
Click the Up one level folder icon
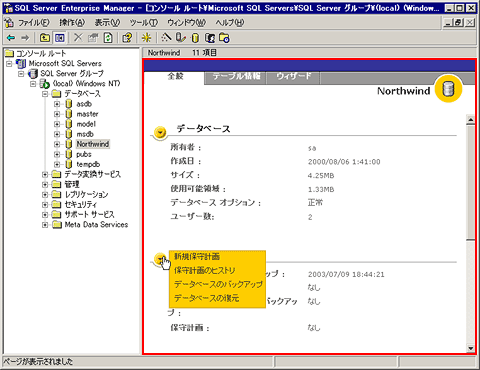point(45,38)
